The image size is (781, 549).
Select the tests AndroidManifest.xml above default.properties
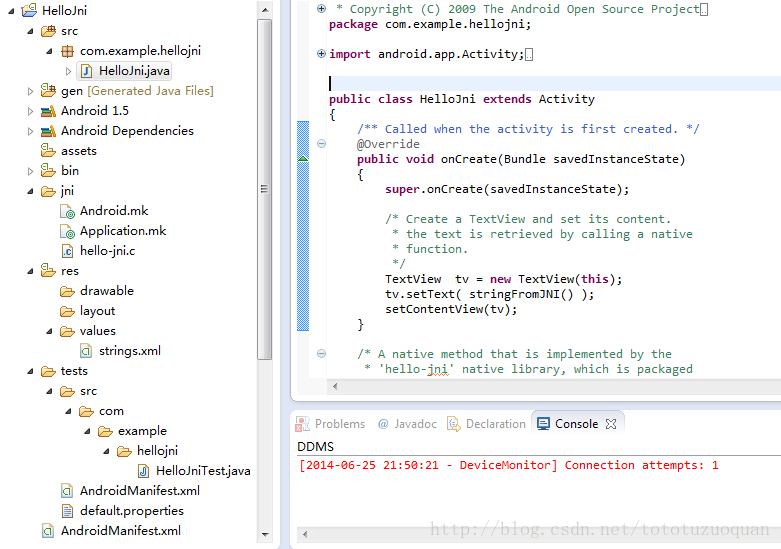140,491
